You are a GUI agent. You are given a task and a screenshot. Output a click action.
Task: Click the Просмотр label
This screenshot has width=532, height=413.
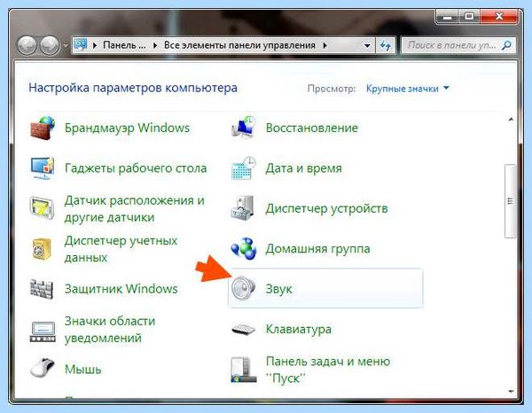click(331, 89)
